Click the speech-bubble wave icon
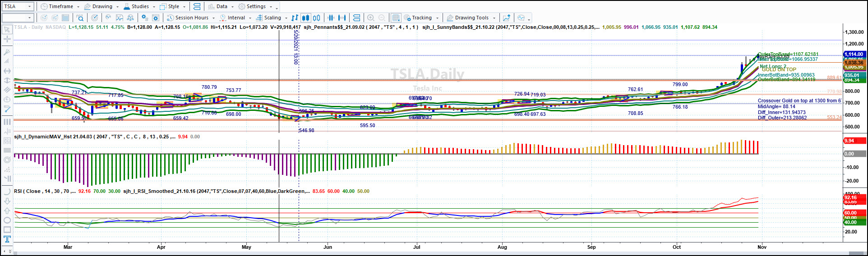 pos(521,18)
